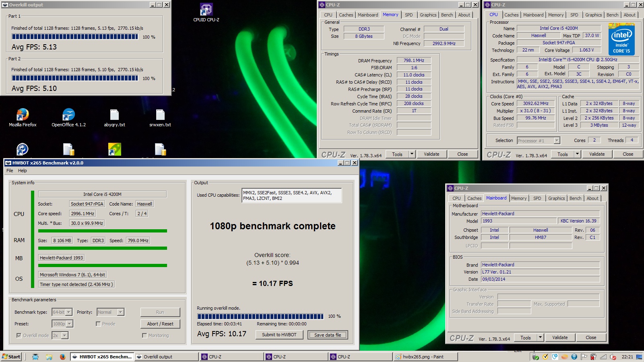Select the srwxen.txt file on the desktop
644x362 pixels.
click(x=160, y=117)
